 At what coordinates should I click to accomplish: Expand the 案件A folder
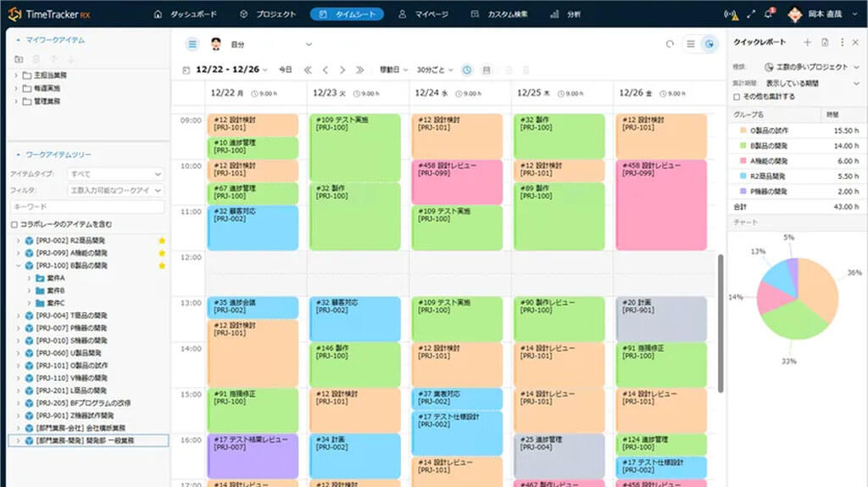point(30,278)
